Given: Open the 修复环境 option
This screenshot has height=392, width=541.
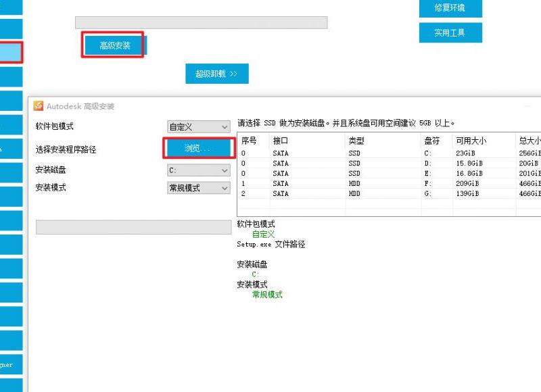Looking at the screenshot, I should pos(450,8).
